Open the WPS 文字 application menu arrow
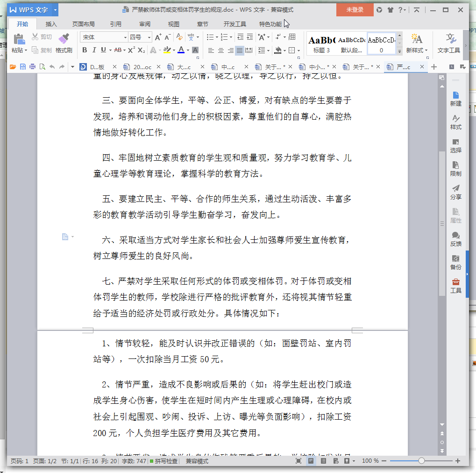Viewport: 476px width, 473px height. coord(55,10)
